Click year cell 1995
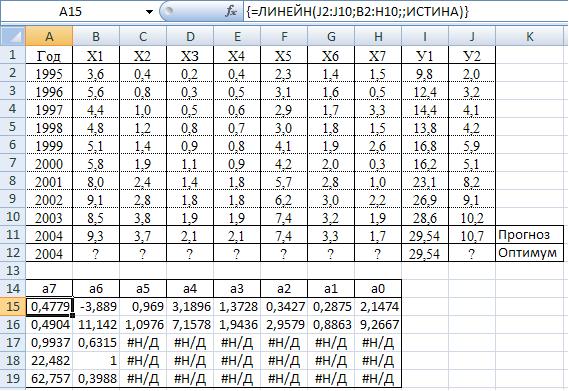 (49, 74)
